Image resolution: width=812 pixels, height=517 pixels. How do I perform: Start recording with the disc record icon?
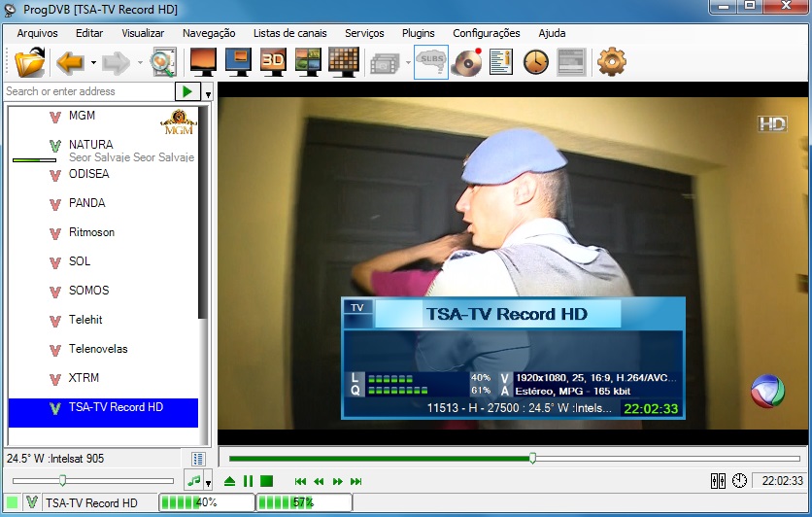click(x=467, y=62)
